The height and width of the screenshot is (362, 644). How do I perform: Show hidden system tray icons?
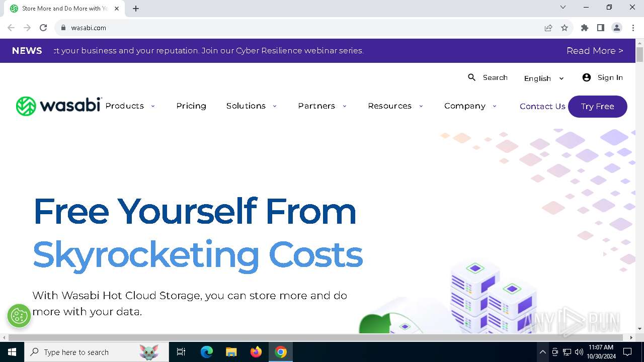(x=542, y=352)
